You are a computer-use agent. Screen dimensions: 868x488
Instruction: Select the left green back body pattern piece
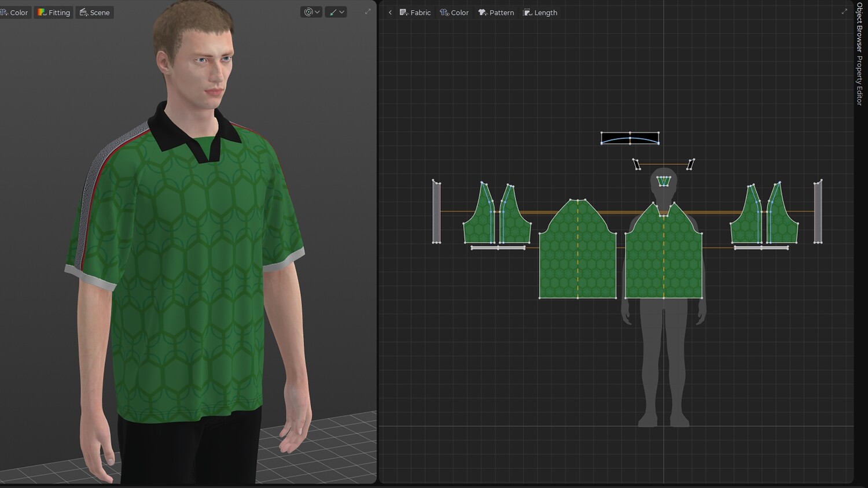tap(578, 249)
